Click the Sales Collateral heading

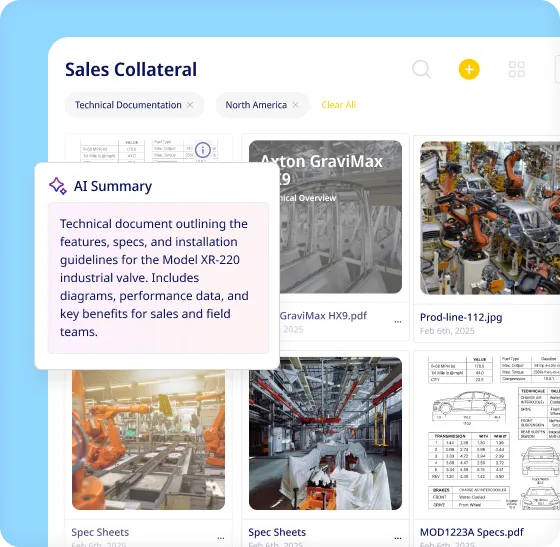coord(131,69)
